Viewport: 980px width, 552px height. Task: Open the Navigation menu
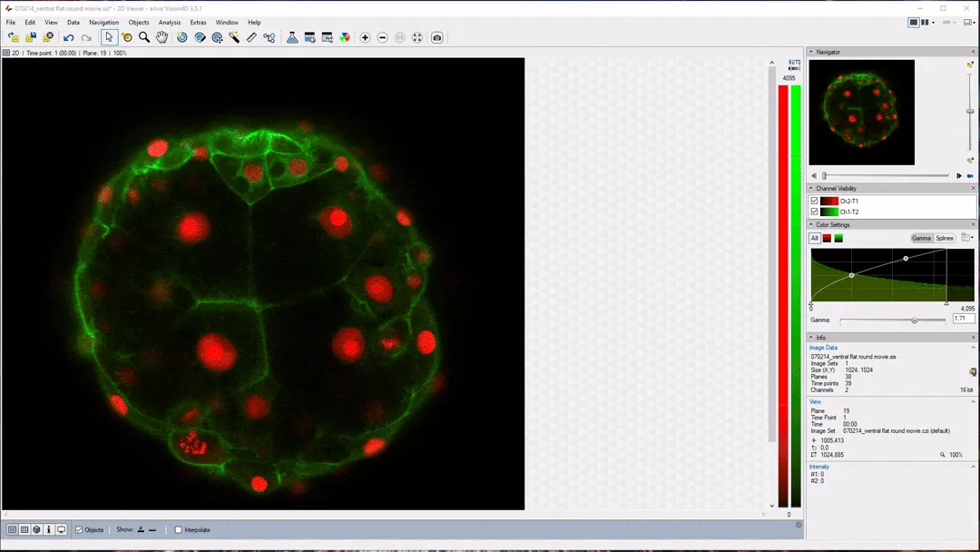coord(103,23)
